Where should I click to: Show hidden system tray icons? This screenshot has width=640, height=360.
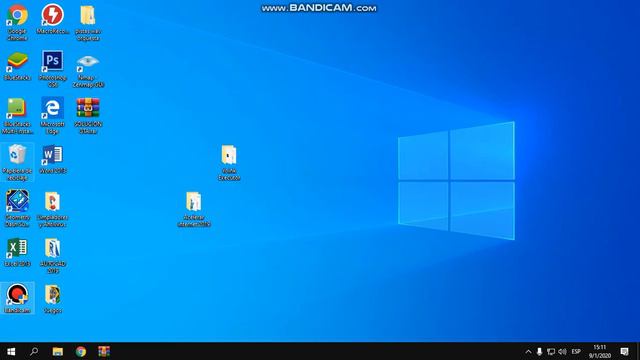click(x=528, y=351)
